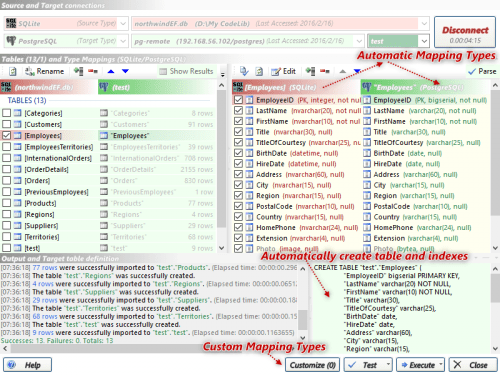The image size is (500, 375).
Task: Click the green add-column icon next to Edit
Action: click(310, 71)
